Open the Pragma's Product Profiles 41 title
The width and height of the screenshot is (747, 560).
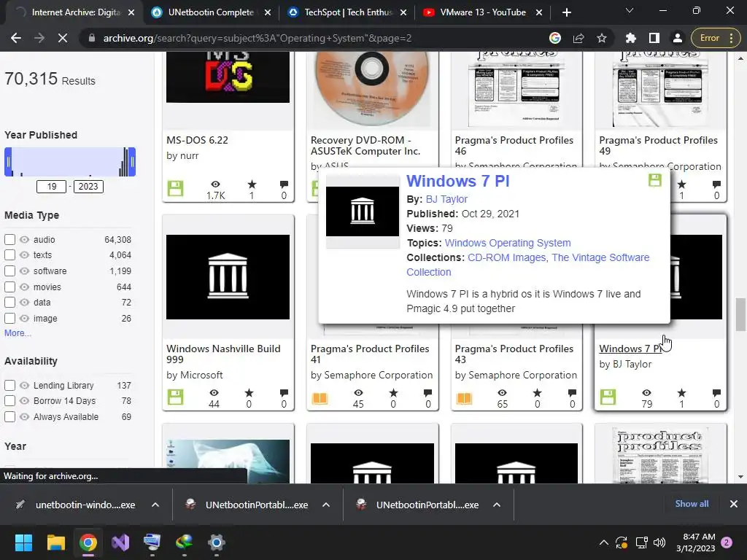tap(370, 354)
